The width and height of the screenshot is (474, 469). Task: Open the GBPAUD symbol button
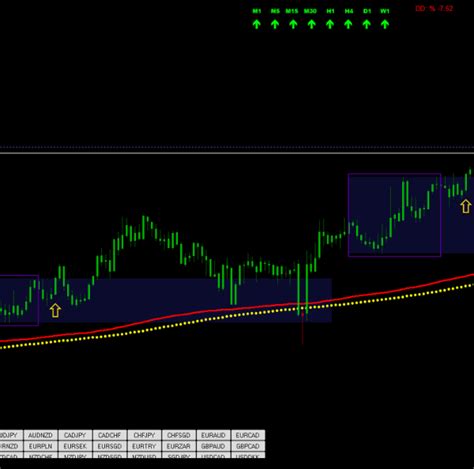pos(213,446)
